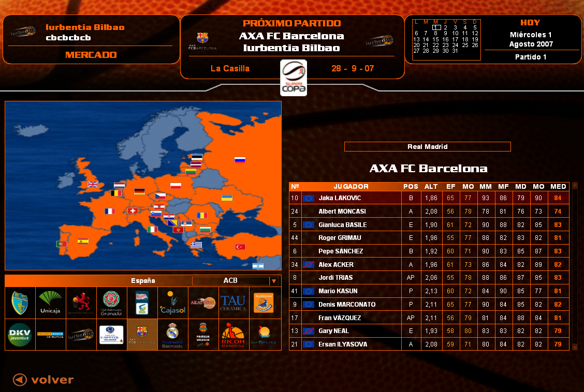Select the Club Baloncesto Granada logo
584x392 pixels.
(111, 303)
